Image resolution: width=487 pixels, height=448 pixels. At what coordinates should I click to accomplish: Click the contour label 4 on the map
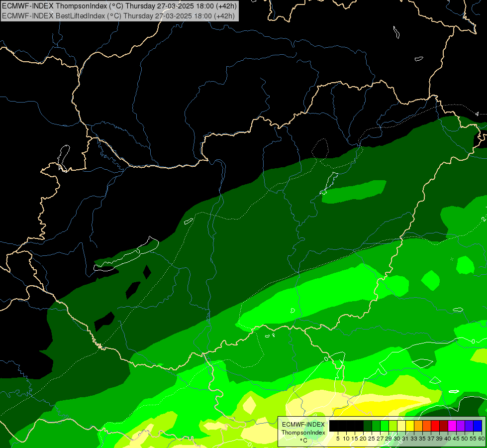pos(477,114)
